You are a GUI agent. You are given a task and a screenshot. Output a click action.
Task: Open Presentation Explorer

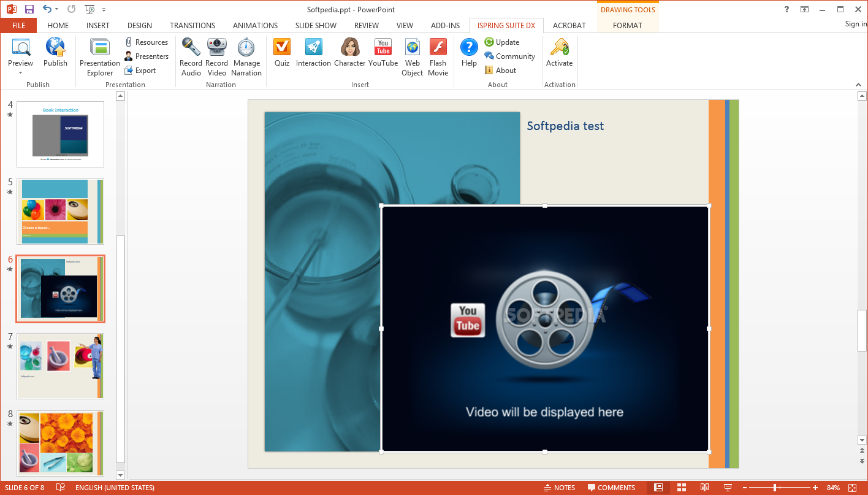(100, 57)
